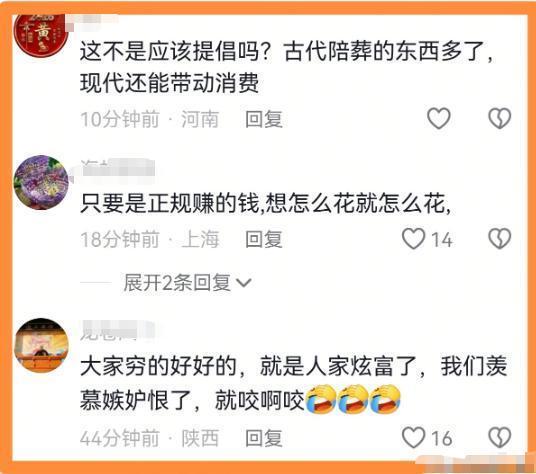
Task: Like the 陕西 comment with 16 likes
Action: pyautogui.click(x=414, y=437)
